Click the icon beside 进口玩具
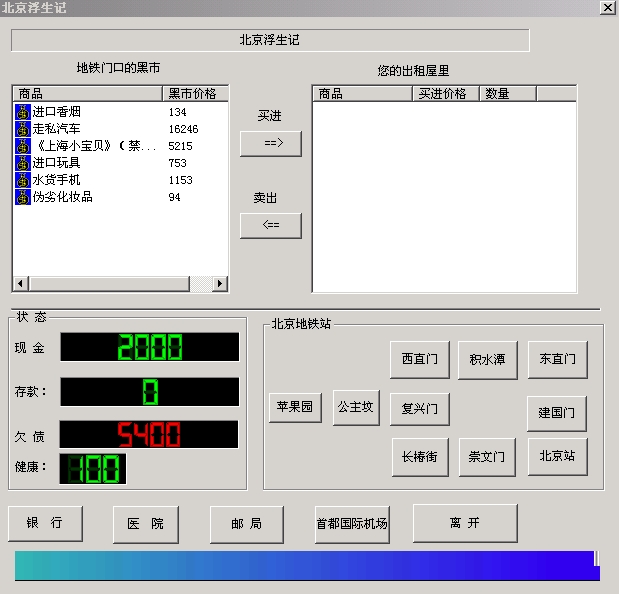Screen dimensions: 619x594 [23, 163]
